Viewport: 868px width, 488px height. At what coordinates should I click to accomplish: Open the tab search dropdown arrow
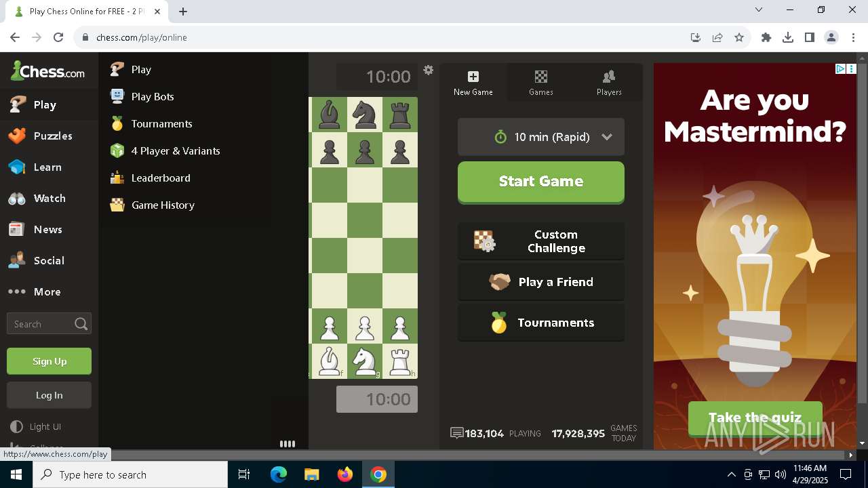[x=759, y=9]
